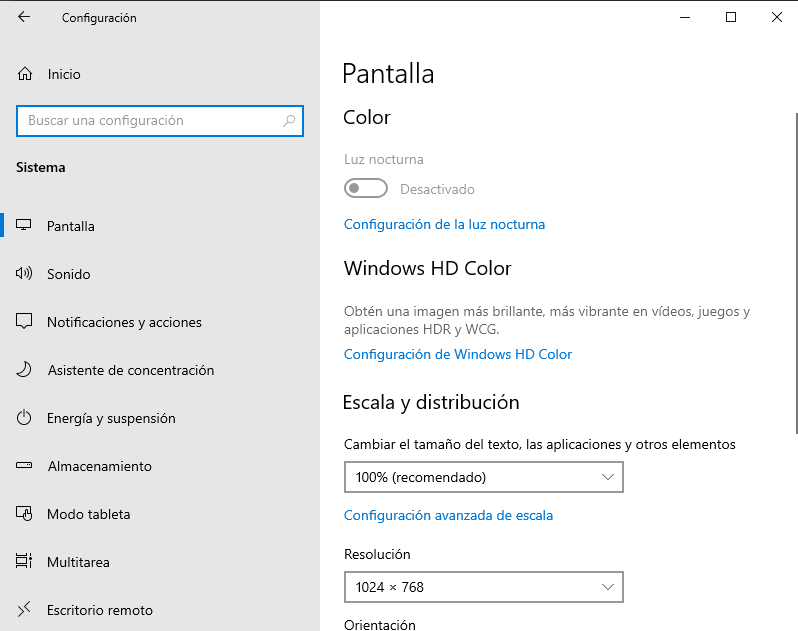Expand the 100% (recomendado) scale dropdown

tap(483, 477)
